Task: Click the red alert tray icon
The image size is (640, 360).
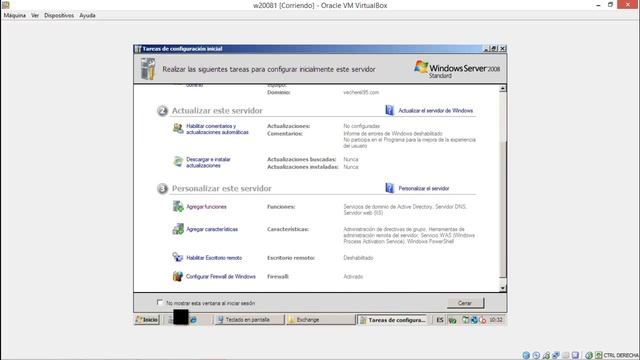Action: [483, 320]
